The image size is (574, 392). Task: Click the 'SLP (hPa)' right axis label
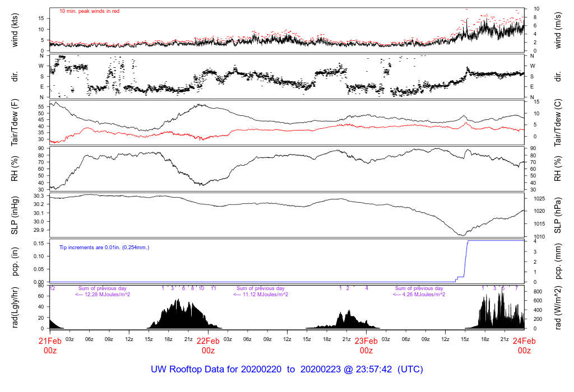[x=558, y=215]
